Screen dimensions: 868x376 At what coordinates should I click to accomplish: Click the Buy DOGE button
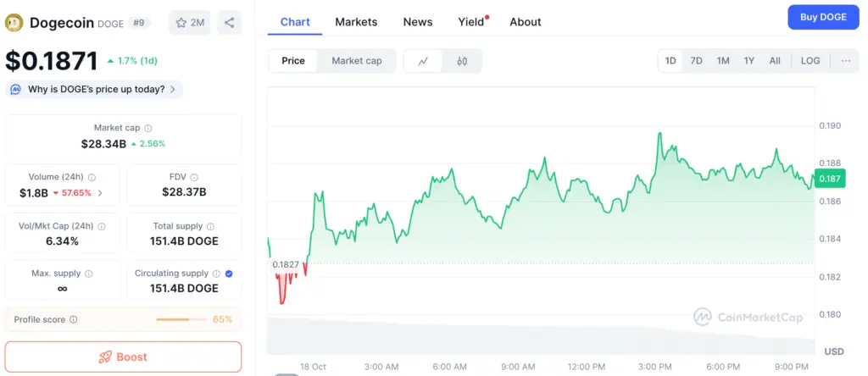point(823,17)
